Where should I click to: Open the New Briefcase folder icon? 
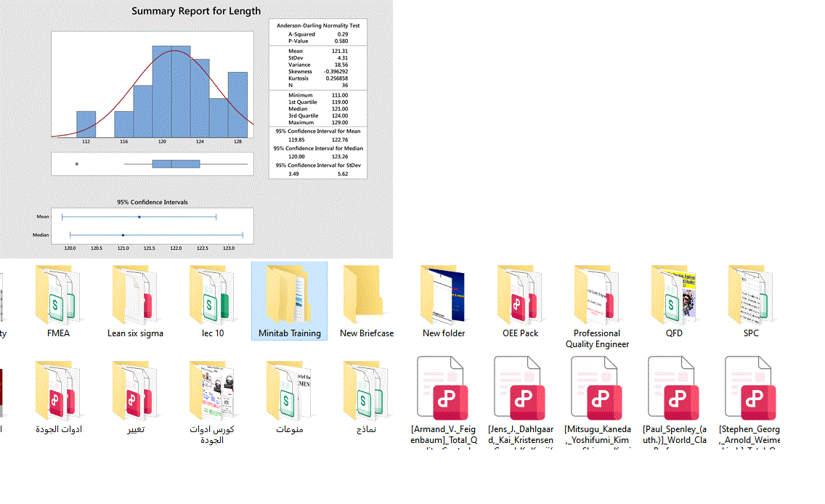pos(363,295)
